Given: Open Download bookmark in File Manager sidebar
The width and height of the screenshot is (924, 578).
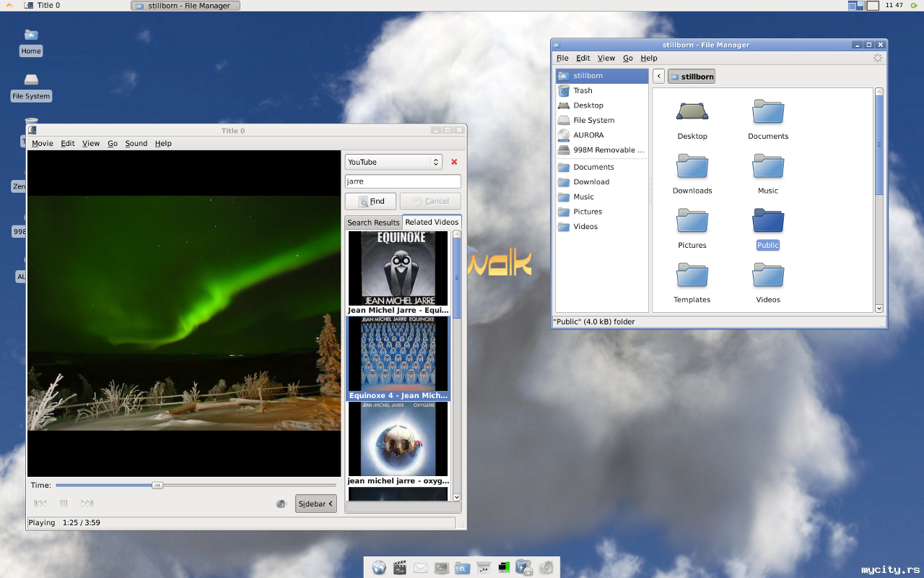Looking at the screenshot, I should (x=602, y=182).
